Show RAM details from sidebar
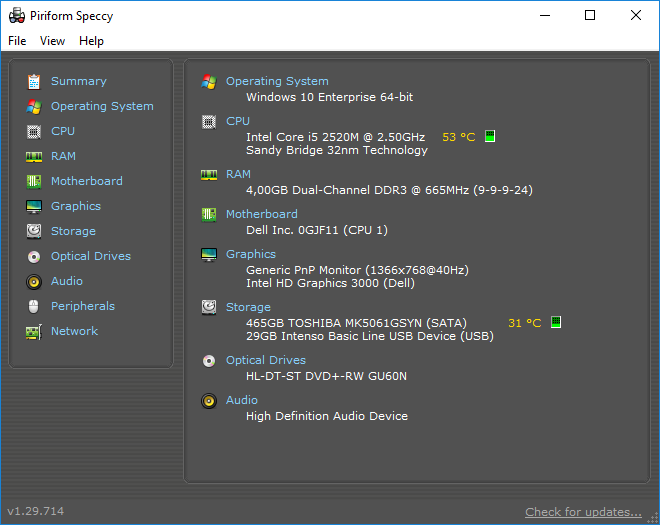660x525 pixels. pos(63,156)
